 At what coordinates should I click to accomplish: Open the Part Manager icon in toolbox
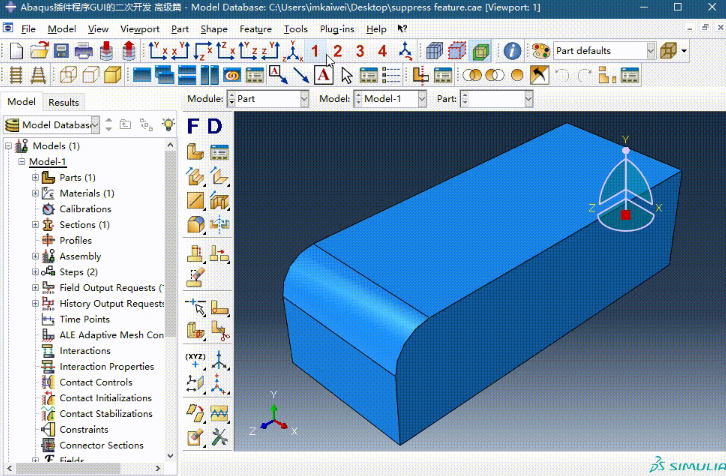tap(219, 152)
